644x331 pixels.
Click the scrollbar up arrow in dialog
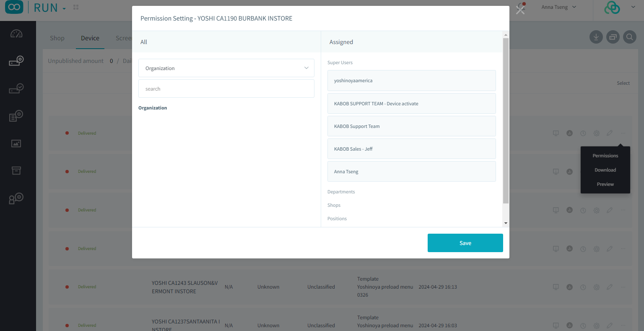(506, 35)
